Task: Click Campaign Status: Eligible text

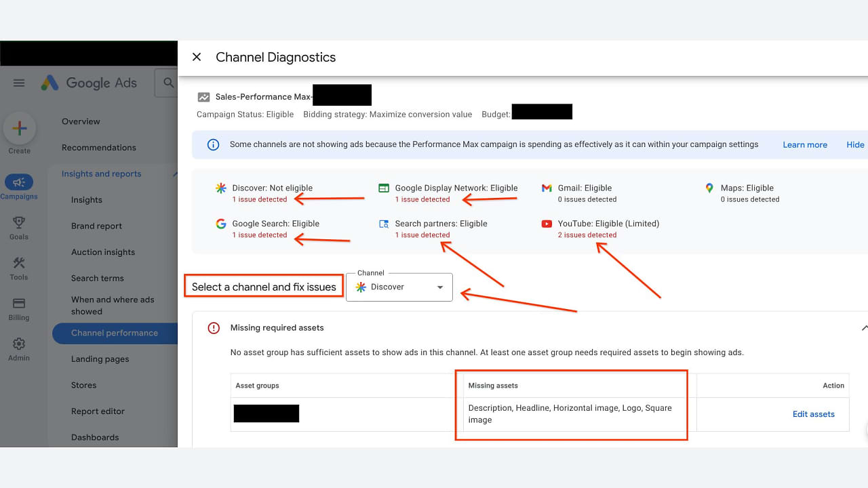Action: [245, 115]
